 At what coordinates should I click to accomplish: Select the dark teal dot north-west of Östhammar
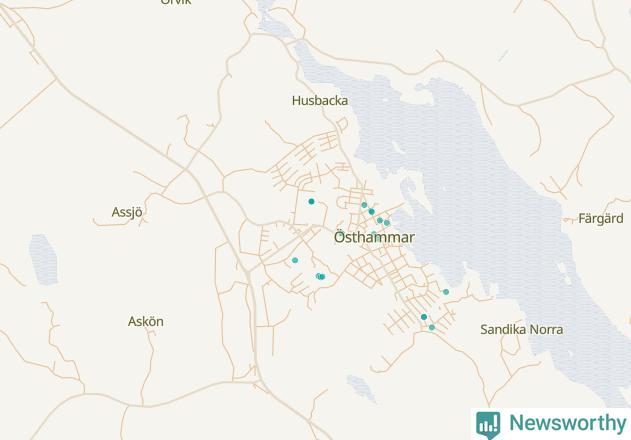[x=311, y=201]
